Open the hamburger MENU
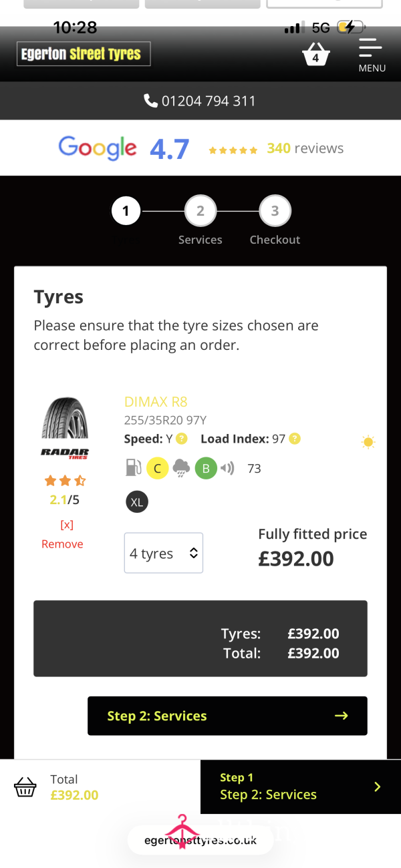Image resolution: width=401 pixels, height=868 pixels. click(371, 55)
